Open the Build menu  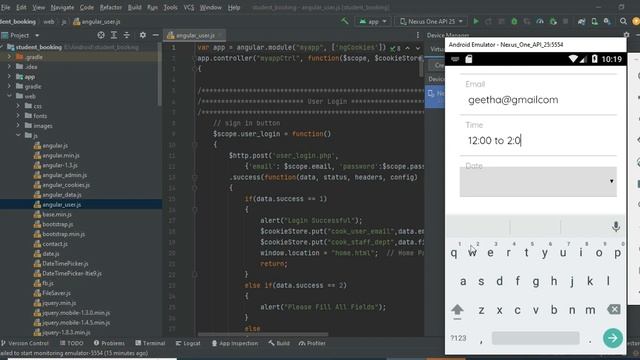(134, 7)
